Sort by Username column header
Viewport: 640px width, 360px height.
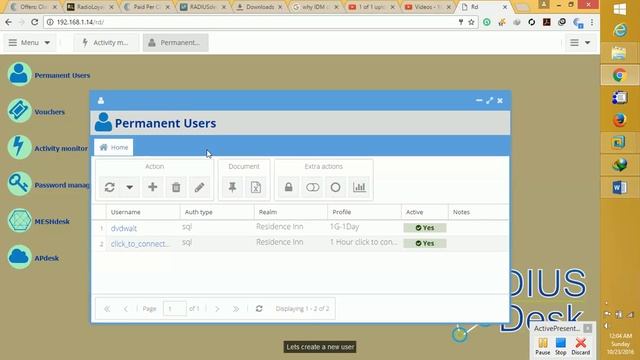point(143,212)
